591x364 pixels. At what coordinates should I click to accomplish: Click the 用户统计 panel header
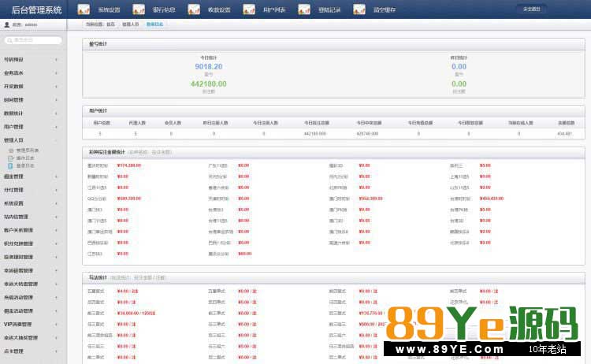[x=333, y=111]
